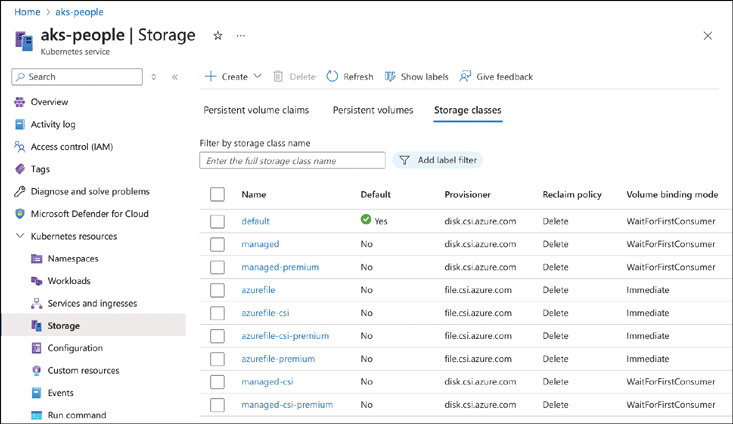Click the Show labels toolbar icon

[391, 76]
